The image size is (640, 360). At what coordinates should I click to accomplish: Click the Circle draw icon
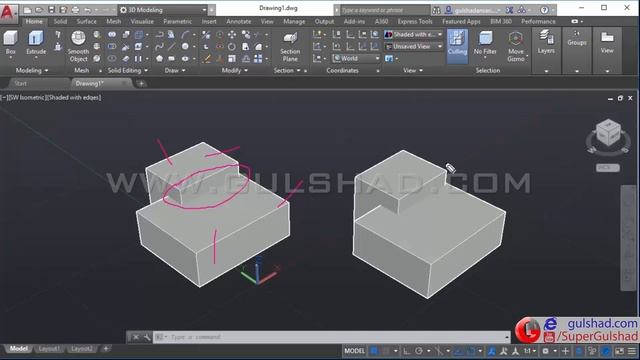click(185, 47)
